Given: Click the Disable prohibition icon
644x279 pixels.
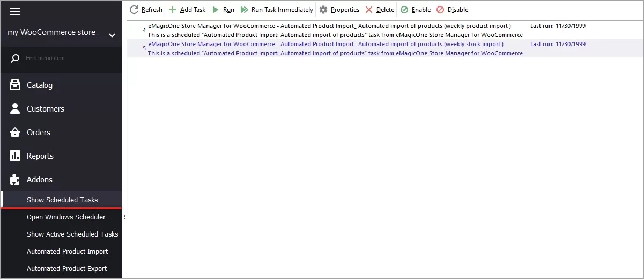Looking at the screenshot, I should (440, 10).
